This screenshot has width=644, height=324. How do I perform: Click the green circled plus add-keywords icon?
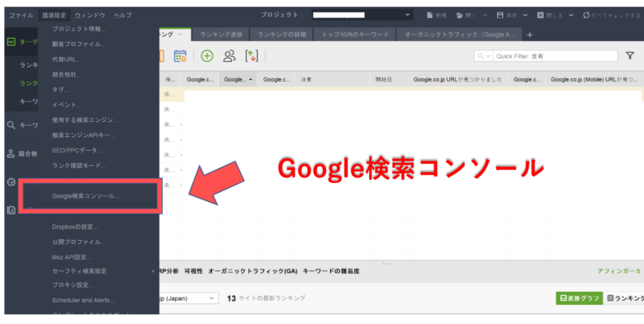[x=207, y=56]
